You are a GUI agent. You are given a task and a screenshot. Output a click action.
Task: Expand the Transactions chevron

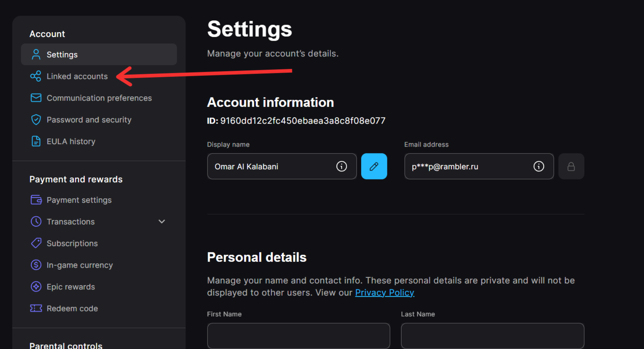tap(162, 222)
